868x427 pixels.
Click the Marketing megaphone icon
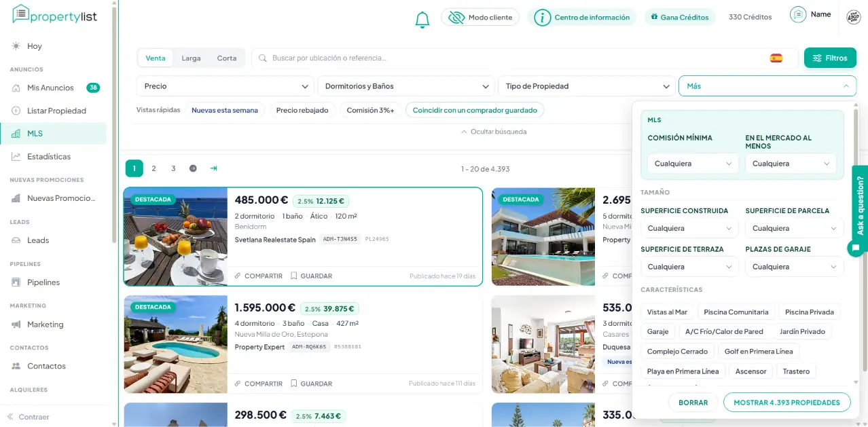point(16,324)
